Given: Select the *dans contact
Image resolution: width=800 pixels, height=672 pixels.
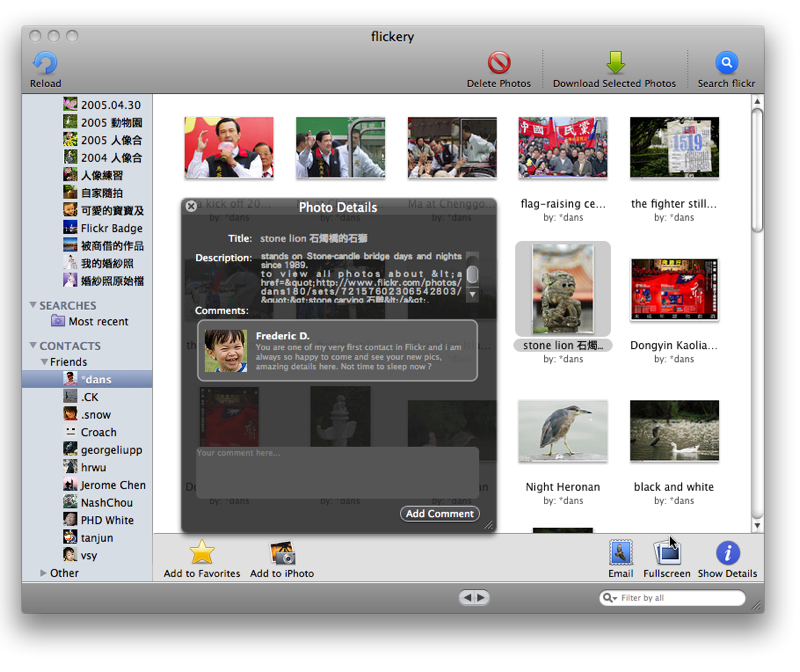Looking at the screenshot, I should click(x=87, y=379).
